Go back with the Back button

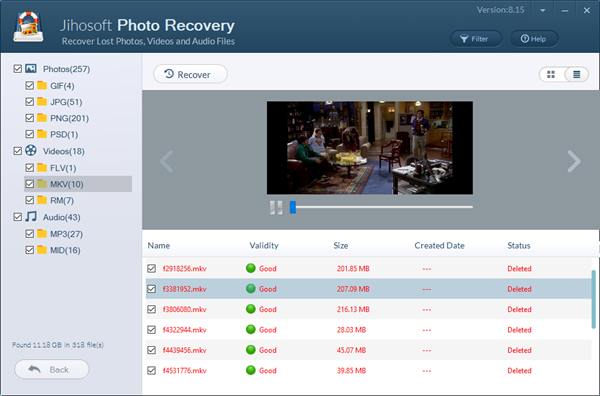(52, 370)
